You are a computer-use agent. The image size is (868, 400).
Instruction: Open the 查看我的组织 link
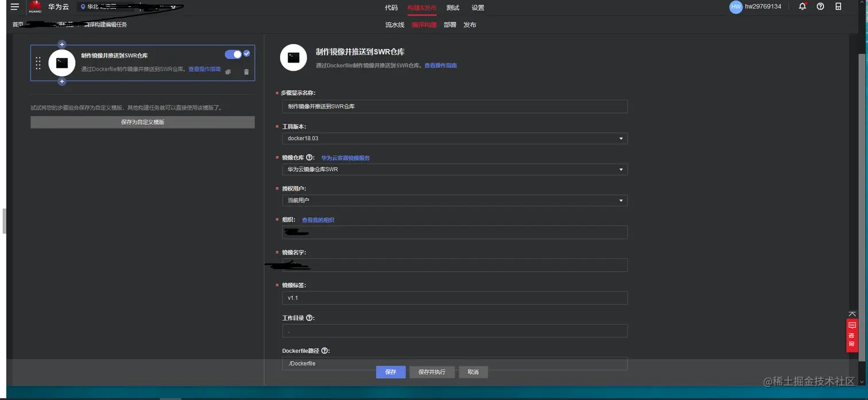(x=318, y=220)
